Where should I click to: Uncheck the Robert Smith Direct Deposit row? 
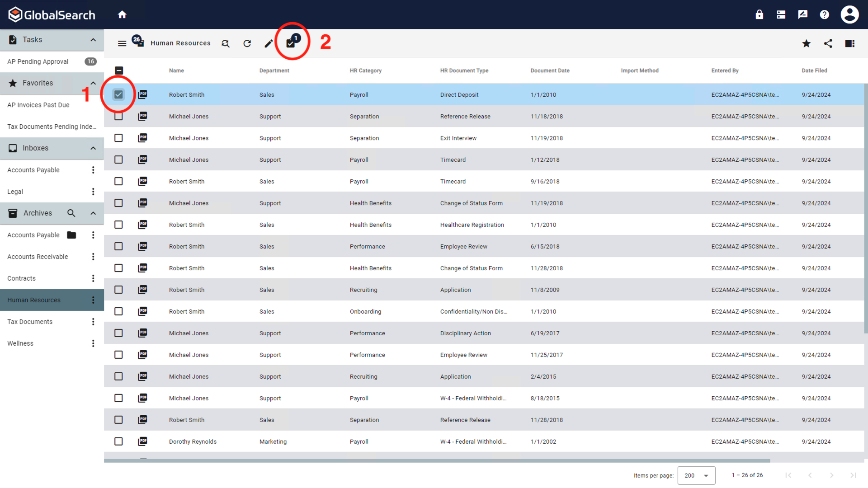(x=118, y=94)
